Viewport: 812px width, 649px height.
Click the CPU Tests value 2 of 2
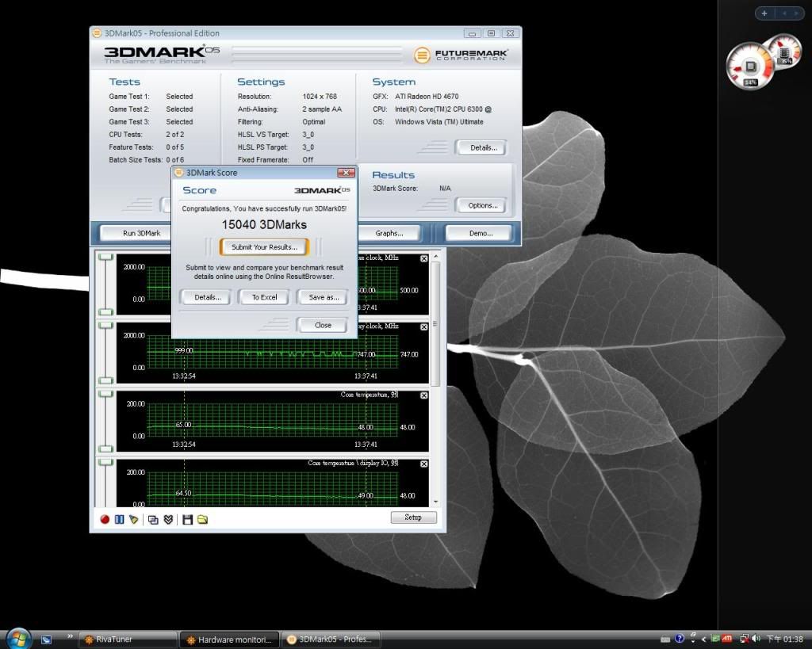coord(175,135)
